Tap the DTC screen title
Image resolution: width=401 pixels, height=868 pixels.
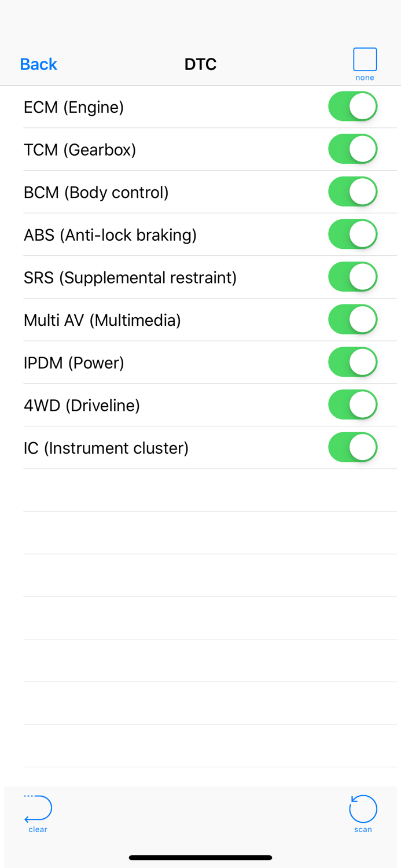coord(200,64)
